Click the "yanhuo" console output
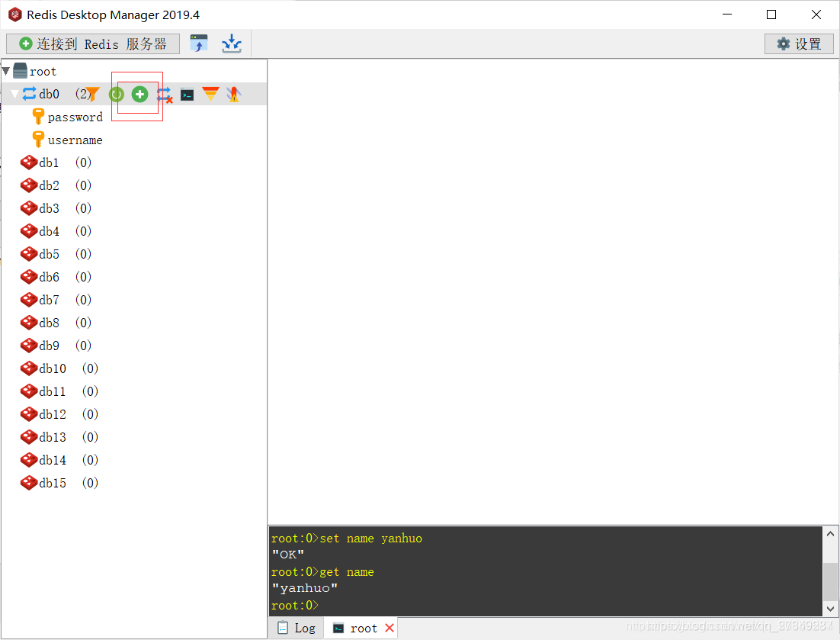The image size is (840, 640). tap(304, 589)
